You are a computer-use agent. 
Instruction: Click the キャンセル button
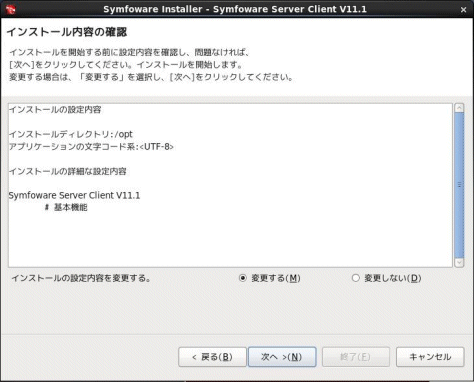(430, 357)
